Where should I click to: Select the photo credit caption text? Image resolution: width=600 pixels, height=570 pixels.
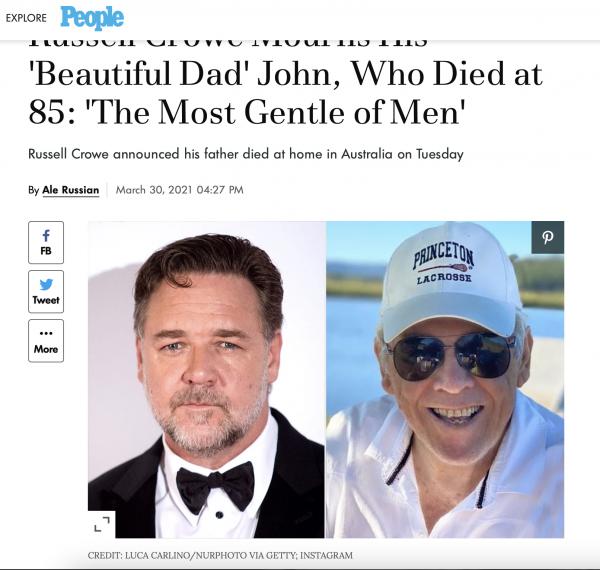click(x=220, y=555)
